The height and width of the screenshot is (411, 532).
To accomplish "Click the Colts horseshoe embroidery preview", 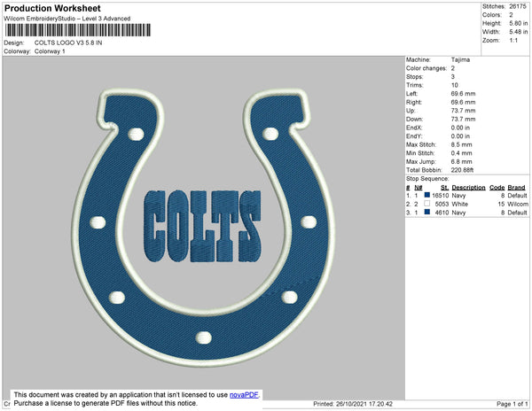I will (x=204, y=228).
